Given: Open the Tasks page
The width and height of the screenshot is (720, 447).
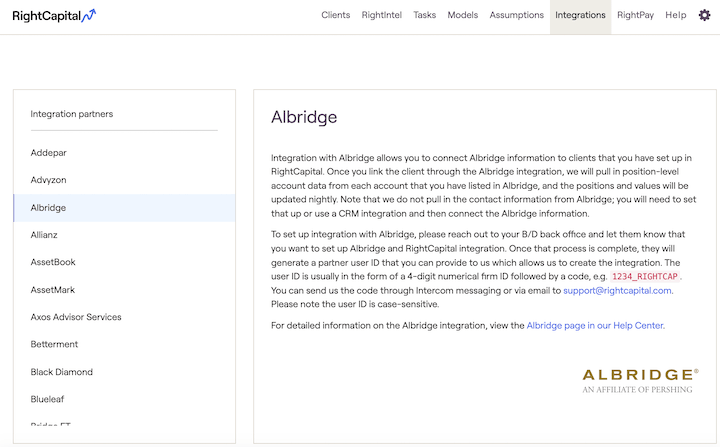Looking at the screenshot, I should click(x=424, y=15).
